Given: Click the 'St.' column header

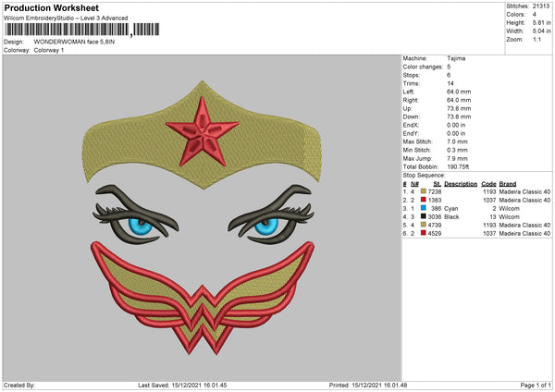Looking at the screenshot, I should [x=438, y=184].
